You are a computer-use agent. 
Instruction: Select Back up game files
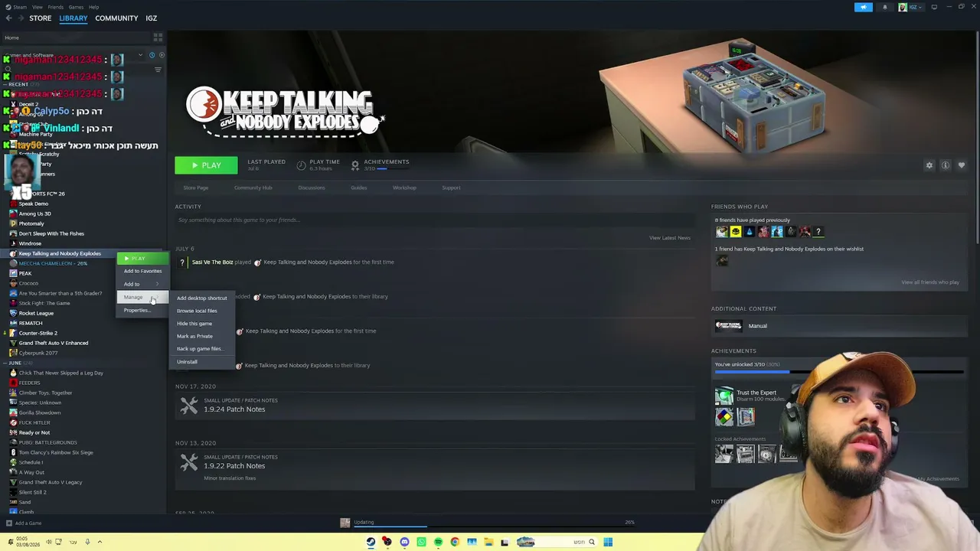(202, 349)
